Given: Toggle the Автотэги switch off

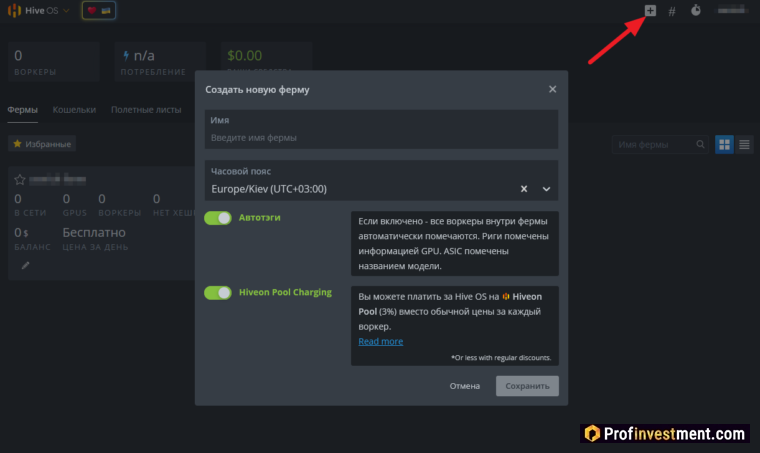Looking at the screenshot, I should point(217,217).
